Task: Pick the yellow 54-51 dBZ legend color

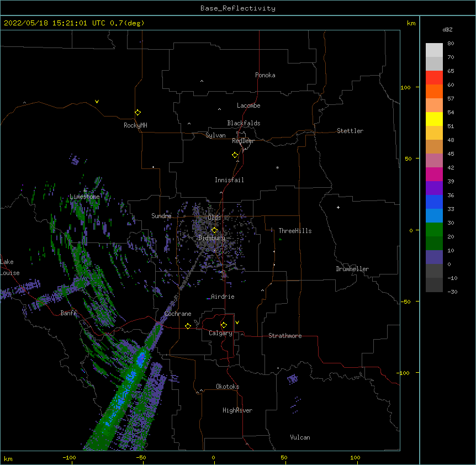Action: click(x=434, y=119)
